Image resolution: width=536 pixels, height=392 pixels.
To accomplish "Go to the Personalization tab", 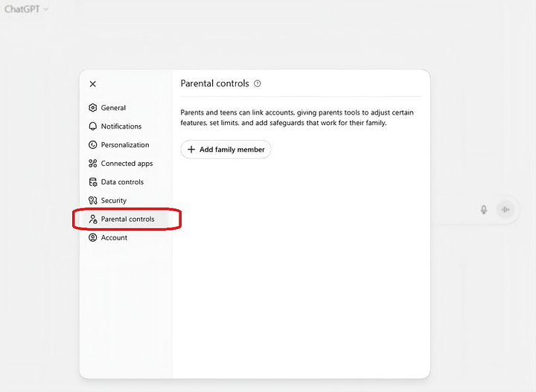I will point(125,145).
